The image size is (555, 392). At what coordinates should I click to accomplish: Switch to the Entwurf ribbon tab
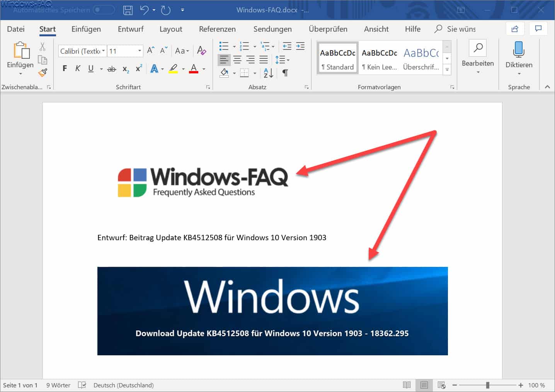click(131, 29)
